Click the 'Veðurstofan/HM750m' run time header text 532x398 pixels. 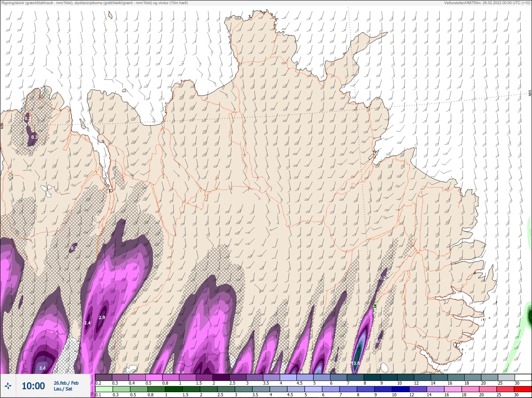point(487,3)
